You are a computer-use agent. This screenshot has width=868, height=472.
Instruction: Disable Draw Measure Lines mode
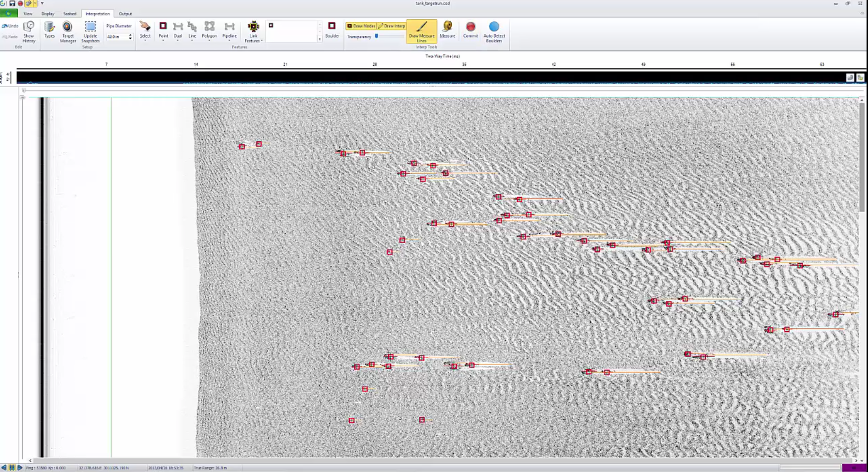pyautogui.click(x=422, y=31)
